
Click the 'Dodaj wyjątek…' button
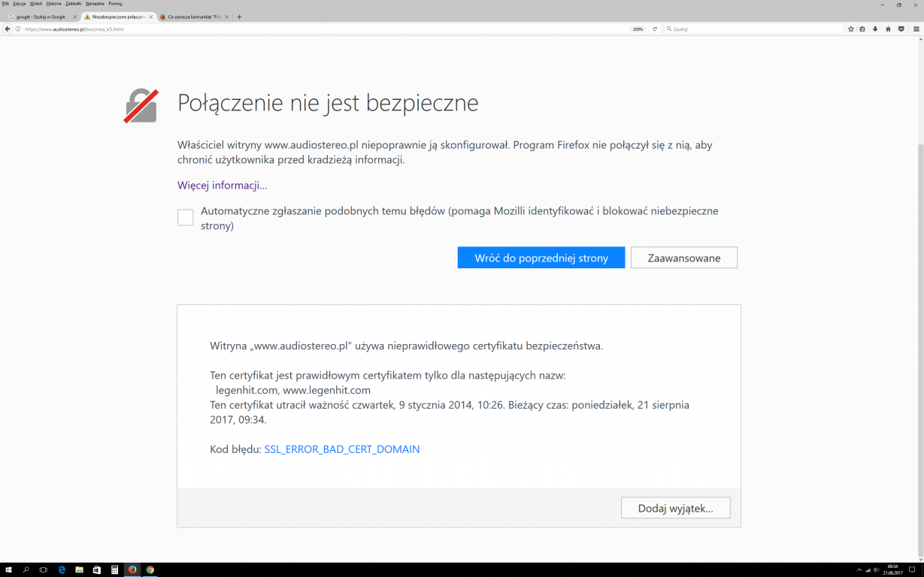coord(675,508)
